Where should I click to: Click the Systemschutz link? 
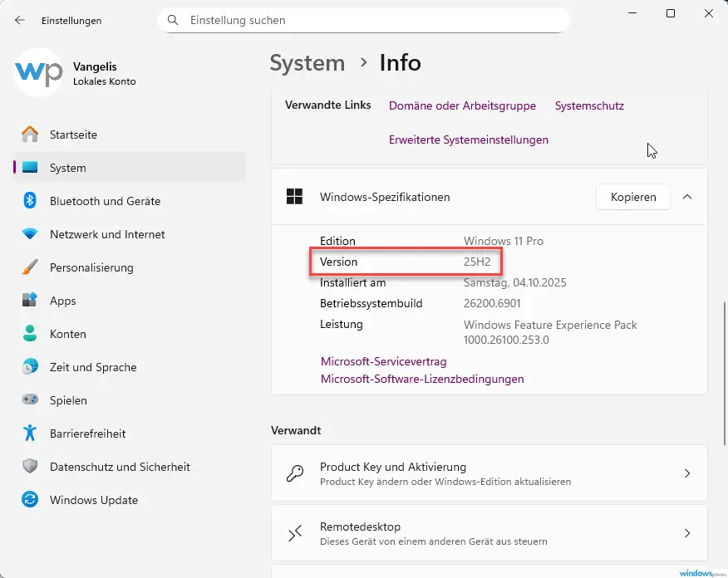point(589,105)
